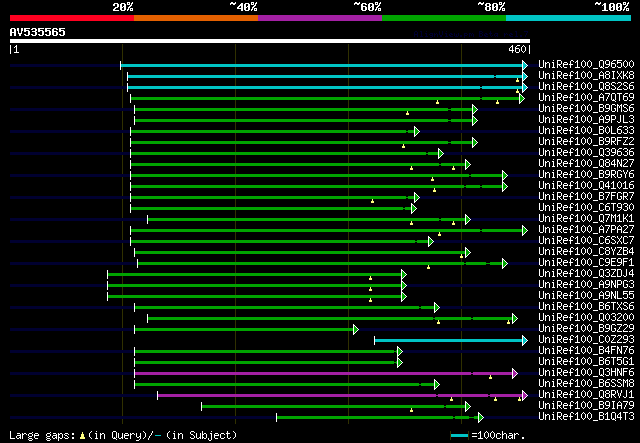Screen dimensions: 640x443
Task: Click the UniRef100_C0Z293 label
Action: click(586, 340)
